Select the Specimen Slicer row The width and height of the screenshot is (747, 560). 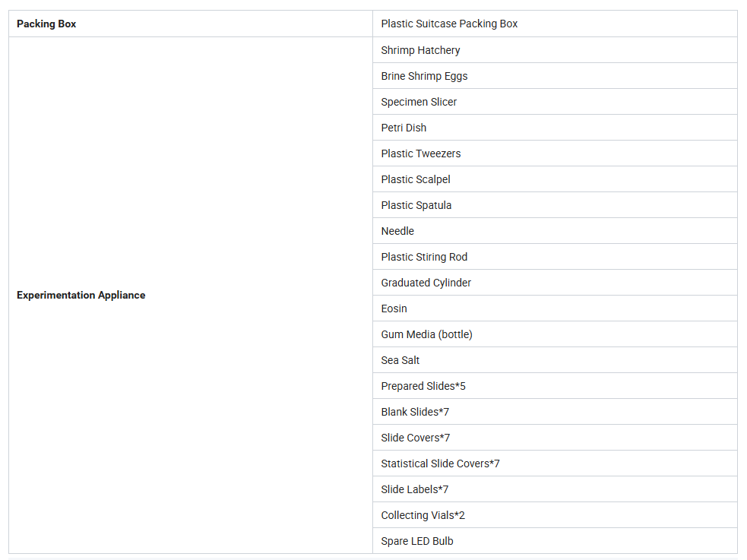click(555, 101)
